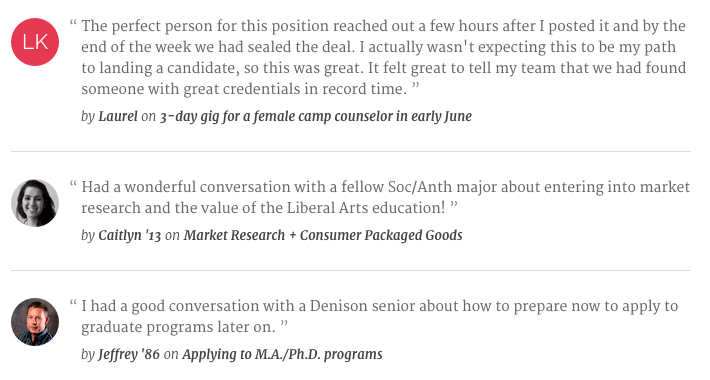
Task: Click opening quote mark before "The perfect person"
Action: 73,23
